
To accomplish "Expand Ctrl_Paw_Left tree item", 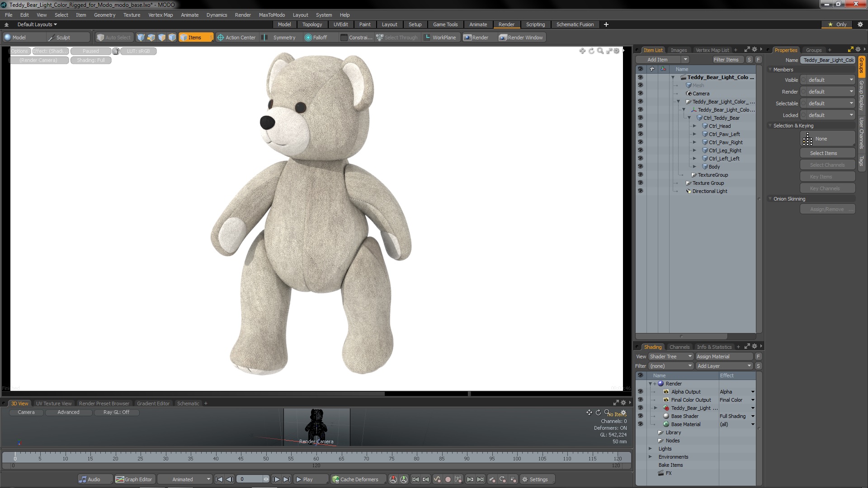I will coord(695,134).
